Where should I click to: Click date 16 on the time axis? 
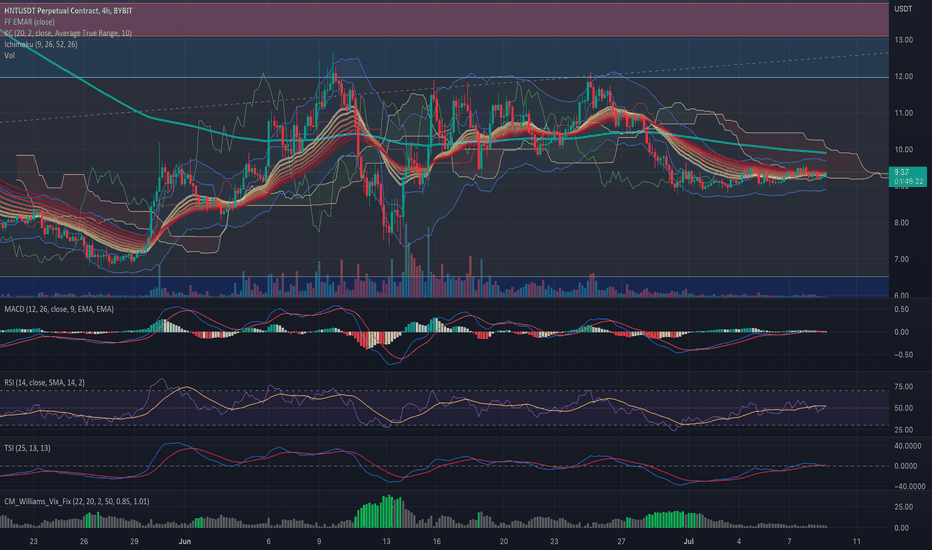(x=437, y=542)
